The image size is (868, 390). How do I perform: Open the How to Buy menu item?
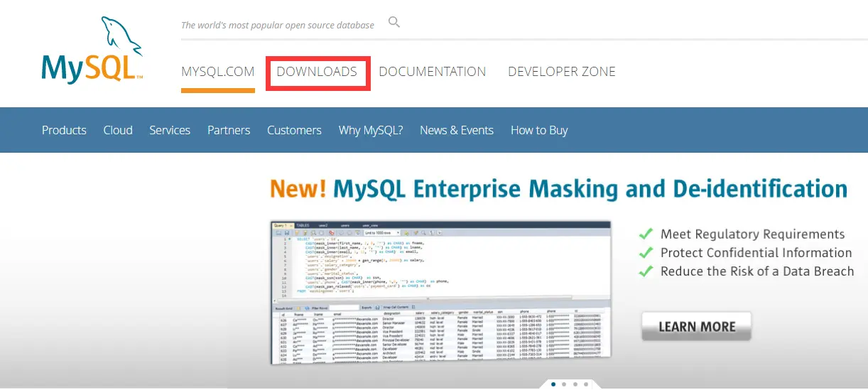point(539,130)
